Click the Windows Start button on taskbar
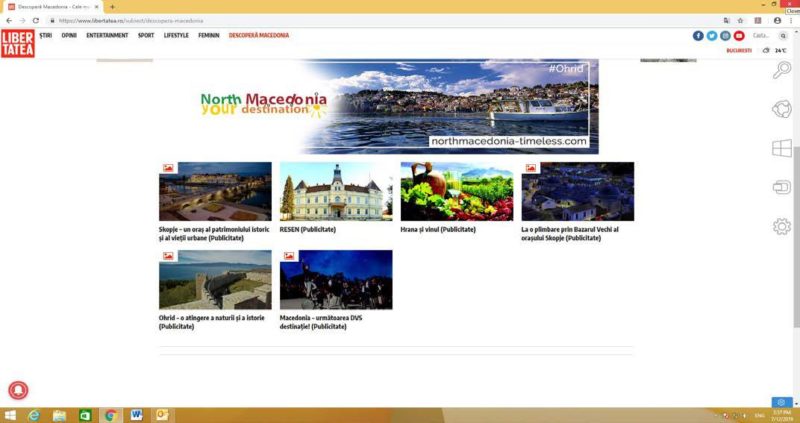The height and width of the screenshot is (423, 800). [x=10, y=415]
